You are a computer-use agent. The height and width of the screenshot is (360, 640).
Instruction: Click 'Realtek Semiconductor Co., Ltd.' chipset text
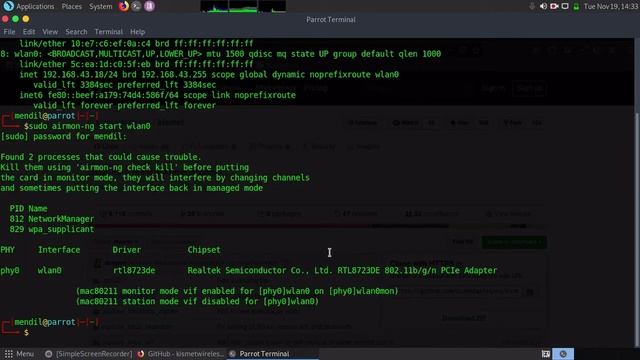coord(260,271)
